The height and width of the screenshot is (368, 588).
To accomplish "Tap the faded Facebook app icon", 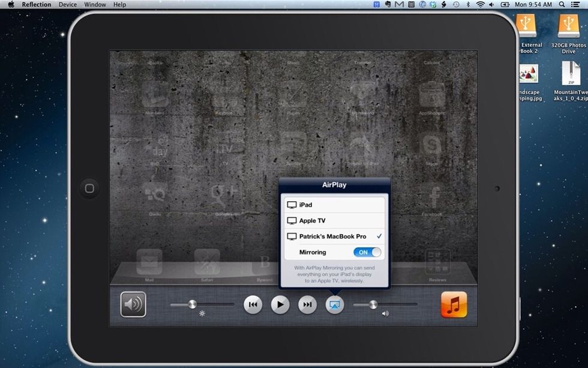I will tap(433, 197).
